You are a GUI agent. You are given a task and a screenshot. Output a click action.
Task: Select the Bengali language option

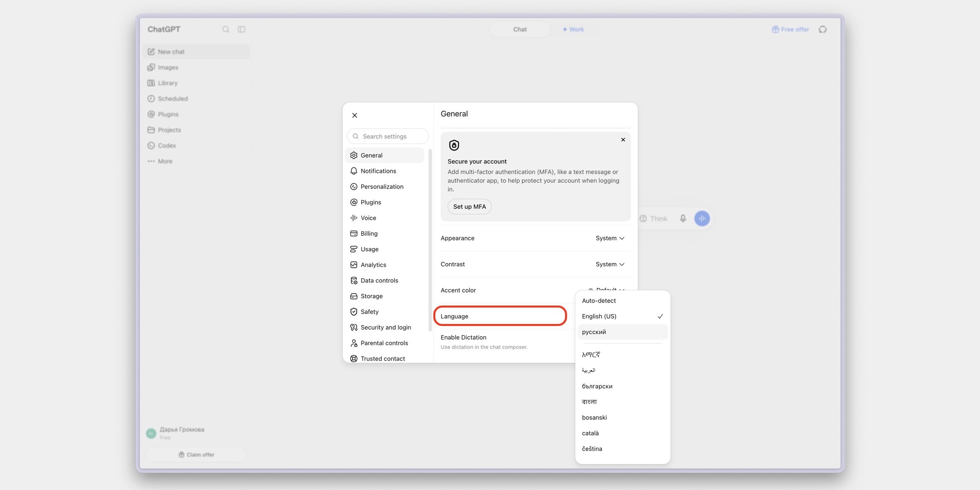(x=622, y=402)
